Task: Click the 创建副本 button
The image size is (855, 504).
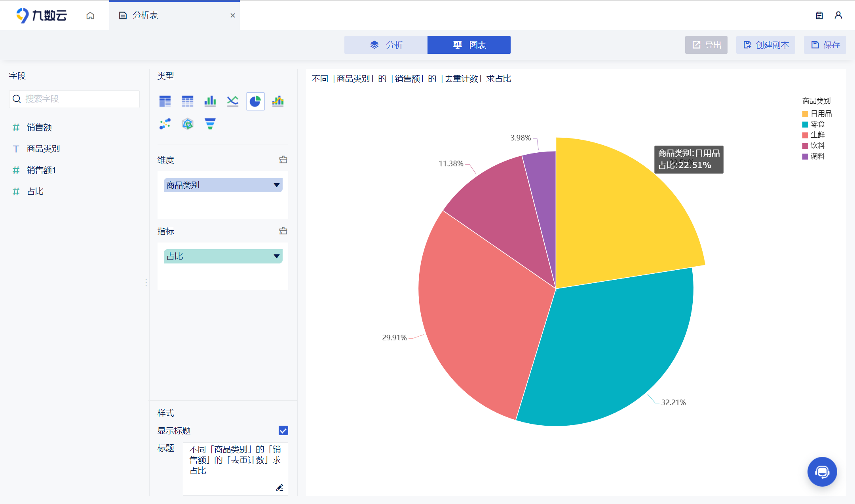Action: (766, 45)
